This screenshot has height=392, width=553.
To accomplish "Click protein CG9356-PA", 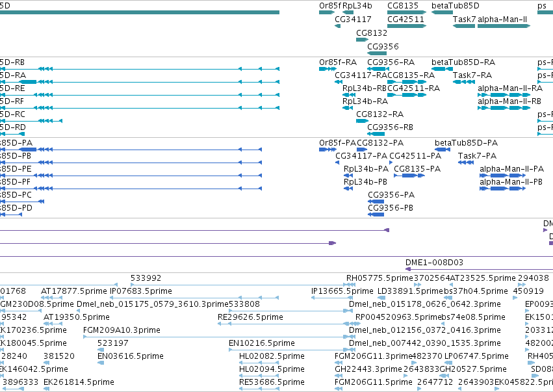I will [x=391, y=195].
